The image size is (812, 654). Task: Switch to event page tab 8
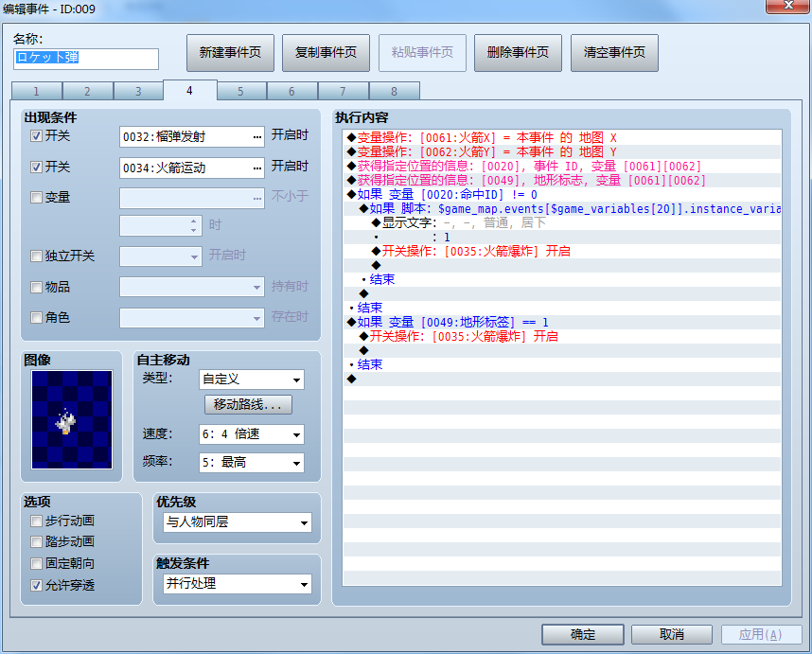click(394, 91)
